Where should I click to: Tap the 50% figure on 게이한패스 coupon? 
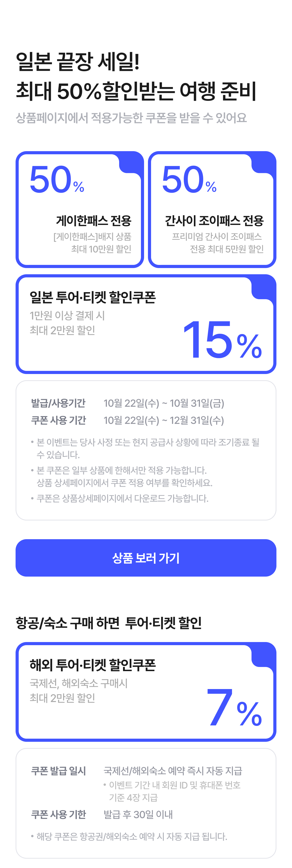pyautogui.click(x=57, y=180)
